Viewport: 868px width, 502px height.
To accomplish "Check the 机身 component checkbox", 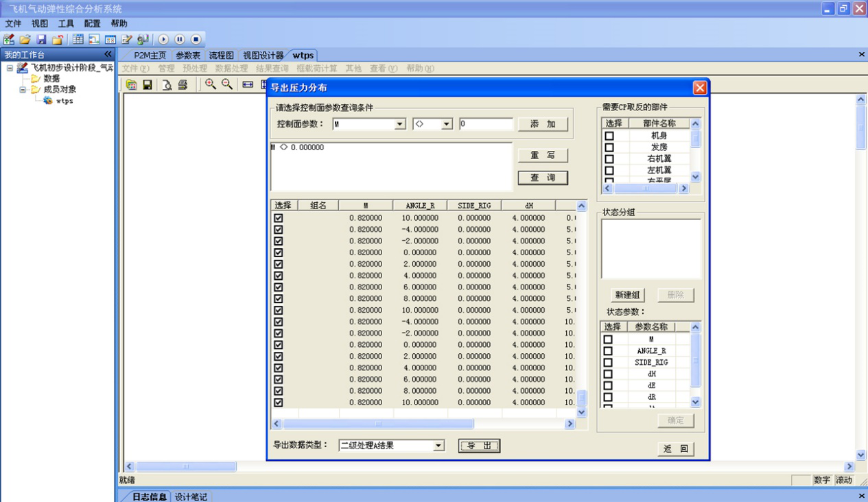I will pyautogui.click(x=609, y=136).
